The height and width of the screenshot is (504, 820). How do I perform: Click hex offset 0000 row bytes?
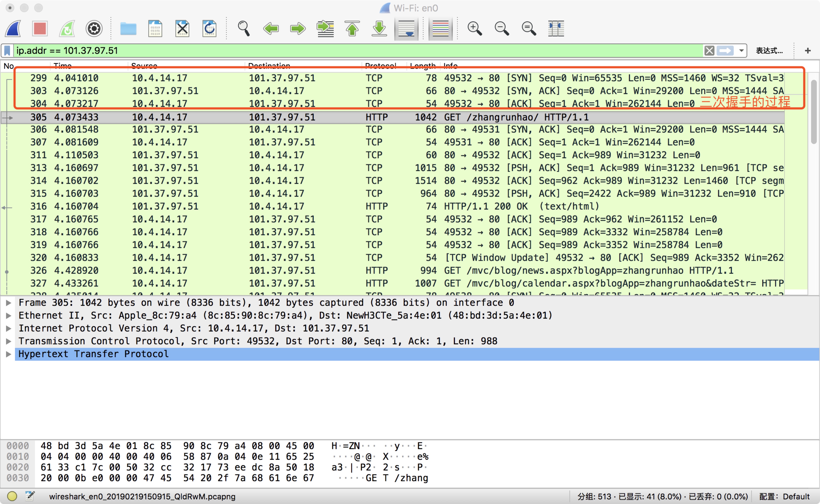click(x=177, y=446)
